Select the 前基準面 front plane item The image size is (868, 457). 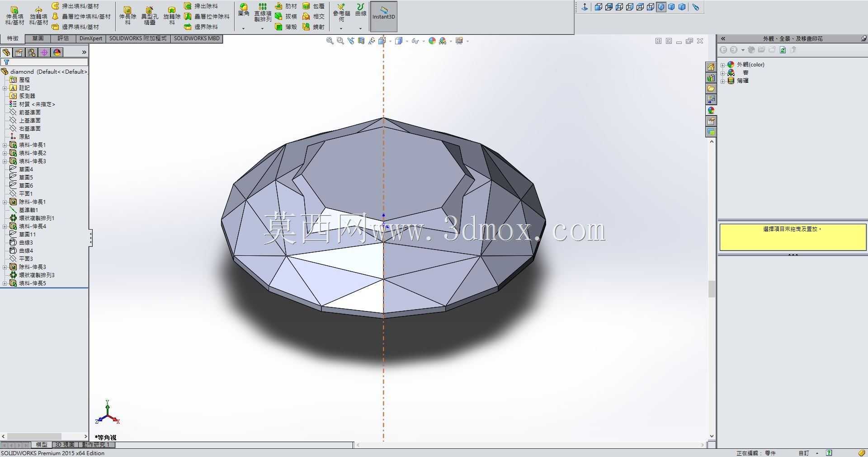click(25, 113)
